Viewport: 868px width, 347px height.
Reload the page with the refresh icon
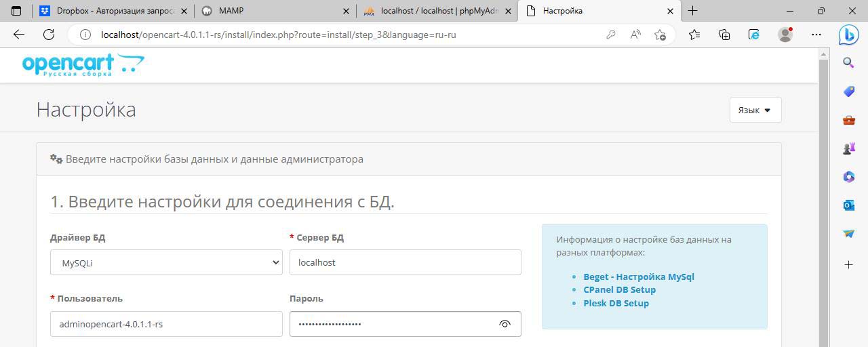[x=49, y=35]
